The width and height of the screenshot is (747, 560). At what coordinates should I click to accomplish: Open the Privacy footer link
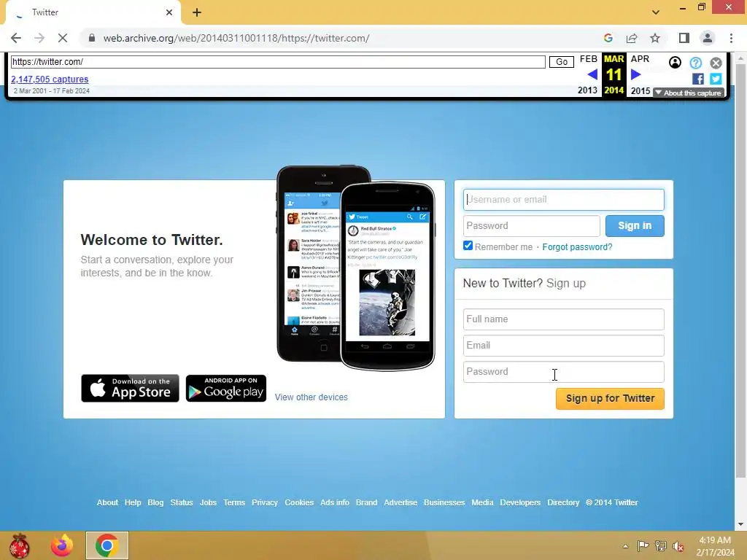[264, 502]
